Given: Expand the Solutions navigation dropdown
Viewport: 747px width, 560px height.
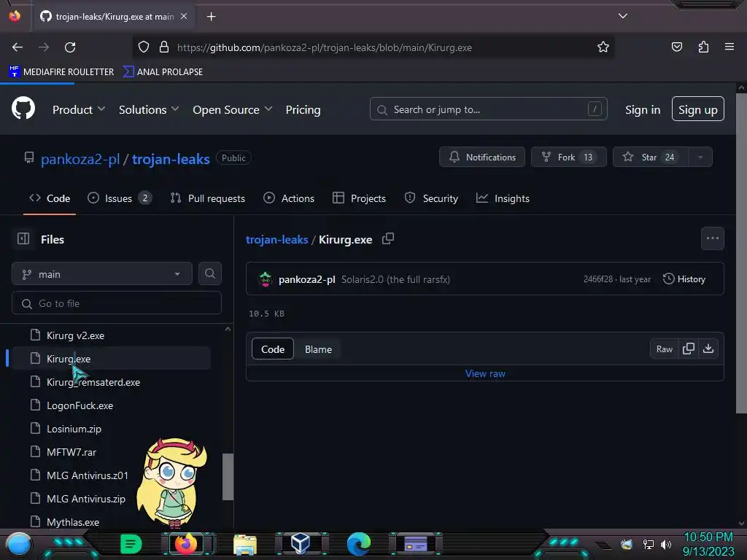Looking at the screenshot, I should [149, 109].
